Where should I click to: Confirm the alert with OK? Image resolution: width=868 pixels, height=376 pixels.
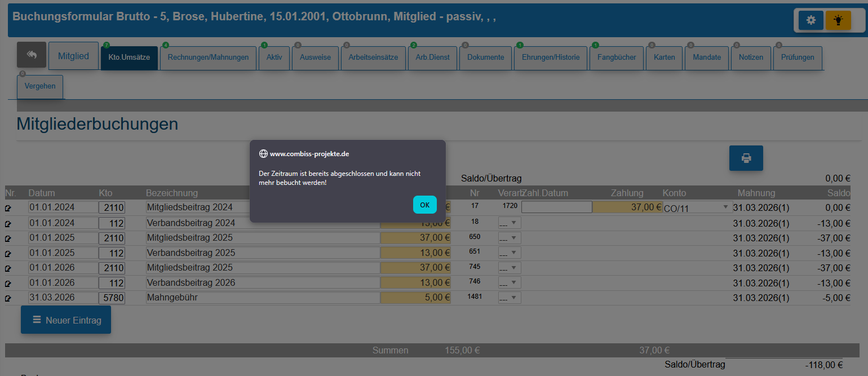click(425, 205)
